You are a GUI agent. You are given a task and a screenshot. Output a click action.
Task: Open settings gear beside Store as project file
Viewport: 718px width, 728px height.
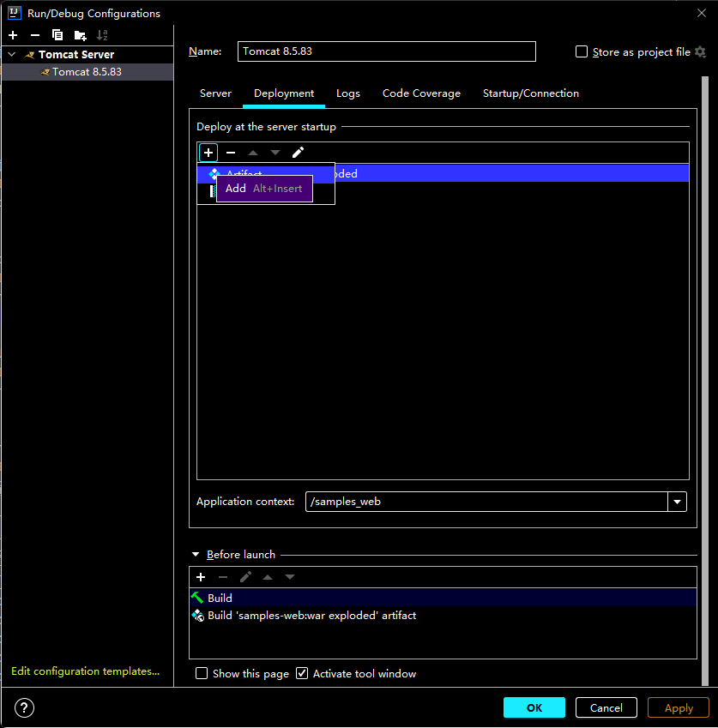[700, 52]
